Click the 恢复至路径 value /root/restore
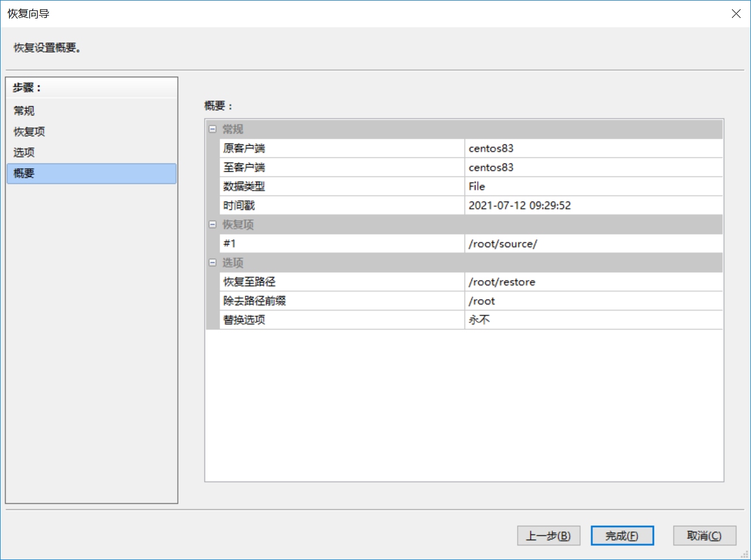This screenshot has width=751, height=560. pyautogui.click(x=502, y=282)
